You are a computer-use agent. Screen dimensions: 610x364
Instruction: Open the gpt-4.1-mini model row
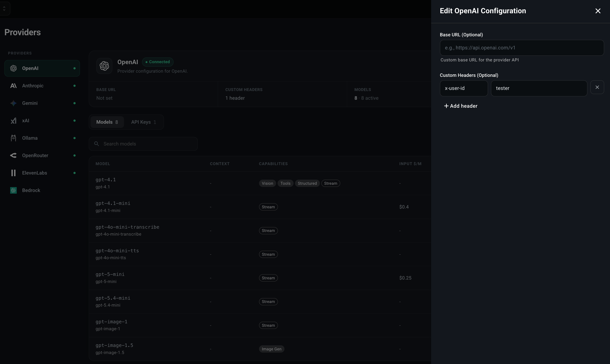point(260,207)
